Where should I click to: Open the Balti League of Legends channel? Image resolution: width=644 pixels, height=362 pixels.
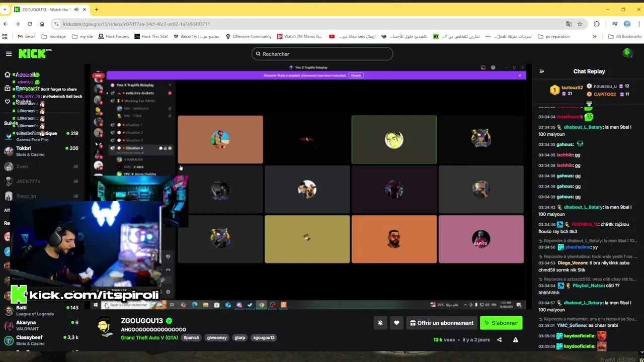coord(41,310)
